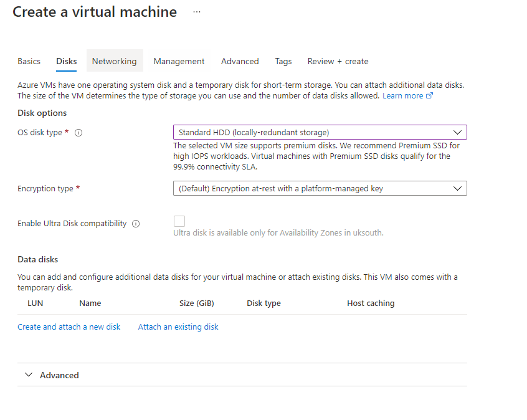Open the Tags tab
Screen dimensions: 527x420
[x=283, y=61]
